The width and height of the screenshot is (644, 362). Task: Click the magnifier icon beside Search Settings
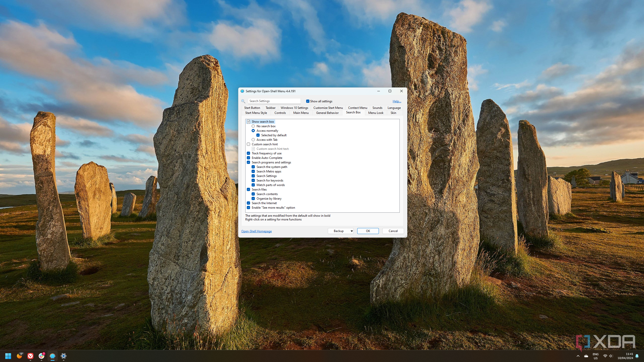tap(243, 101)
